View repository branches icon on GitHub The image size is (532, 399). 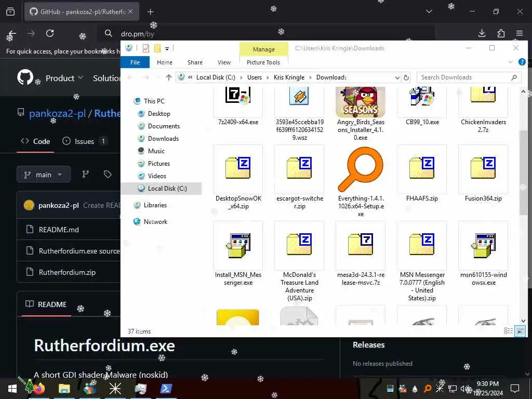tap(86, 175)
